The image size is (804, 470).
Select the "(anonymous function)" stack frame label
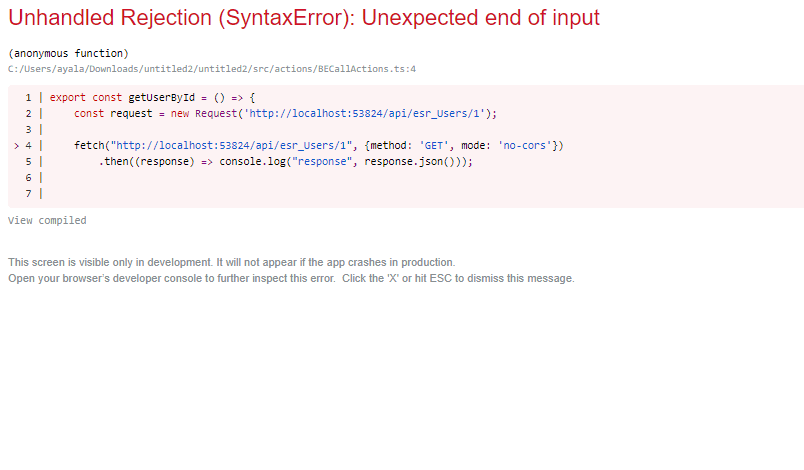[x=68, y=53]
